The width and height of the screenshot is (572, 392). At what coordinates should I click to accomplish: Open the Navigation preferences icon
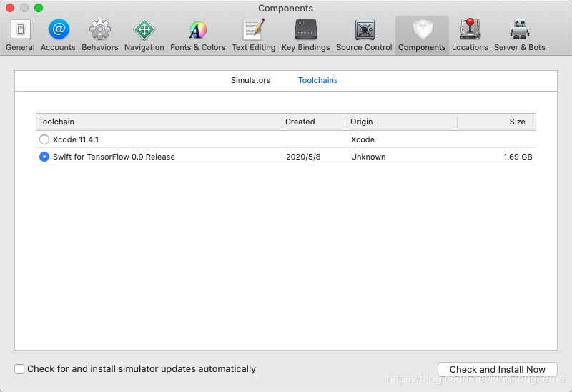[x=144, y=29]
